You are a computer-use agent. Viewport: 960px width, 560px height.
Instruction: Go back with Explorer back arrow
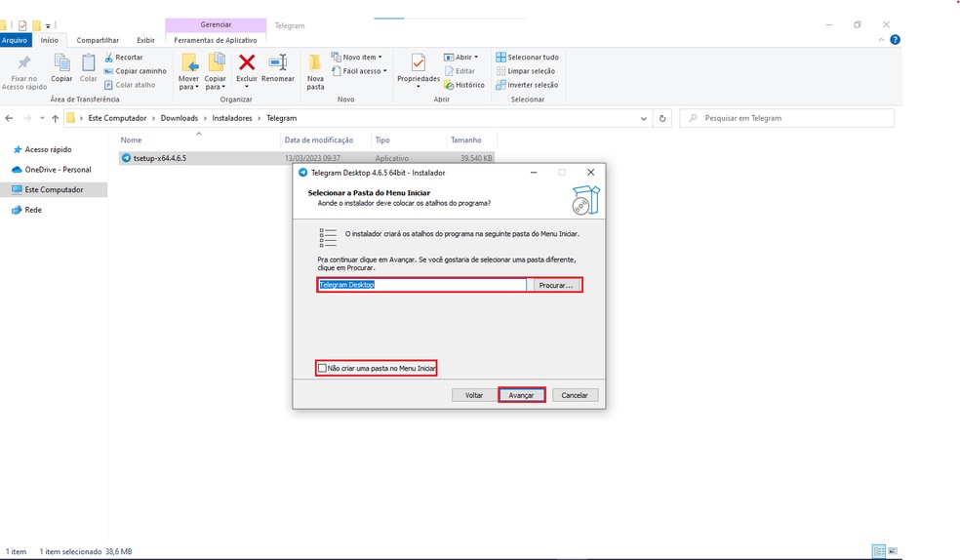(9, 118)
